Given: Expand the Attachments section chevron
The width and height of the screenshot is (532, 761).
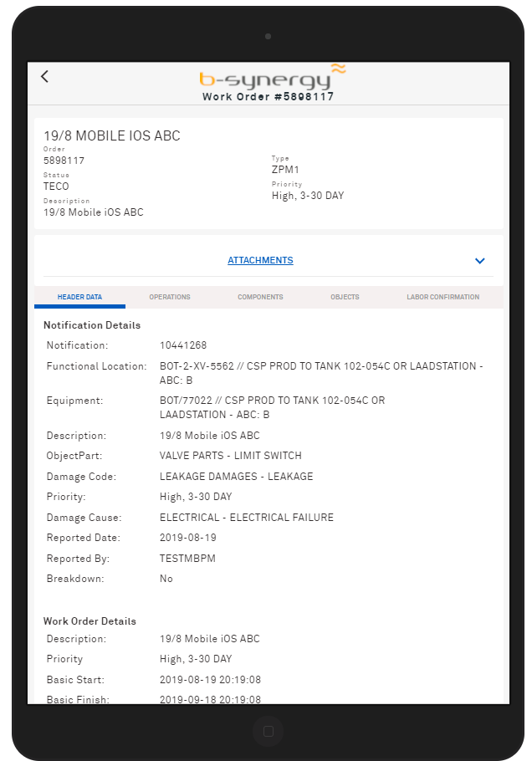Looking at the screenshot, I should coord(479,261).
